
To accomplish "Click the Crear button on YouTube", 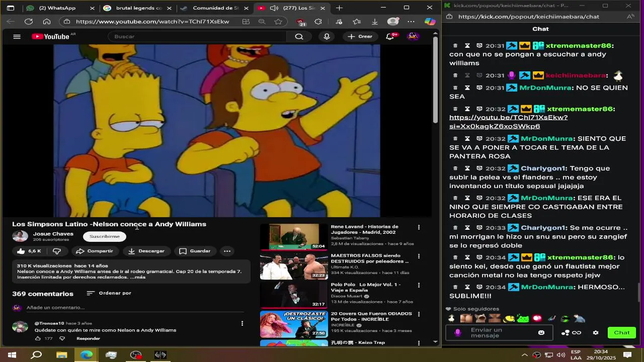I will 360,37.
